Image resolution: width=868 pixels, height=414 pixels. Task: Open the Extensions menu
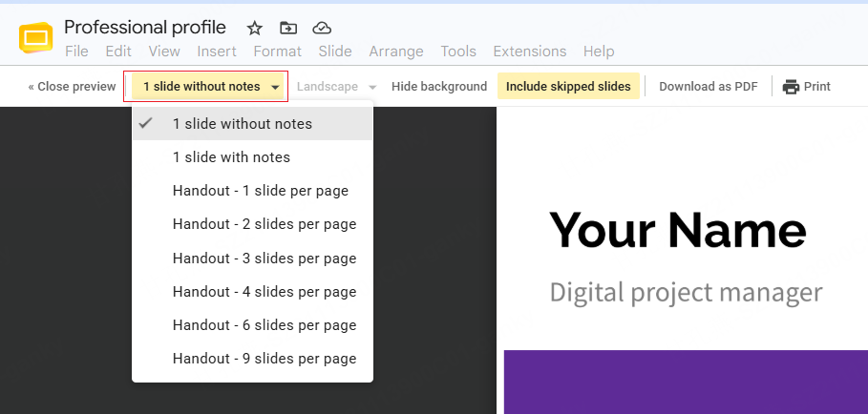tap(530, 52)
